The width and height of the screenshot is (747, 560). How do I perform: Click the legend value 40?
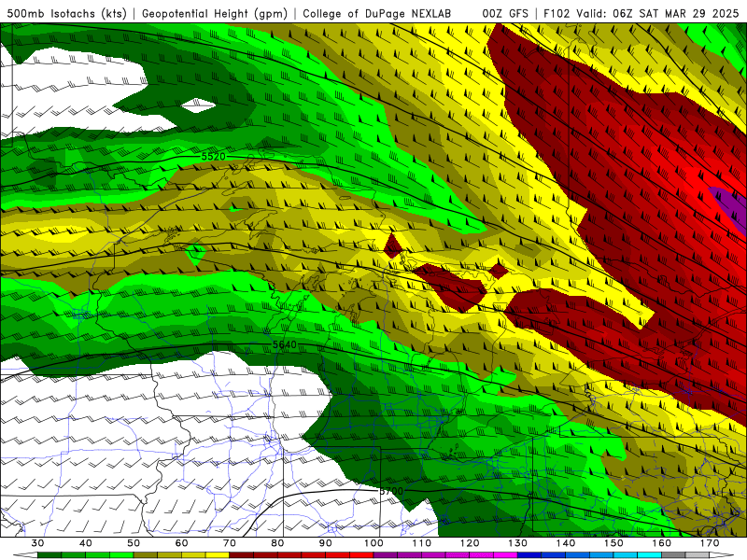click(86, 543)
